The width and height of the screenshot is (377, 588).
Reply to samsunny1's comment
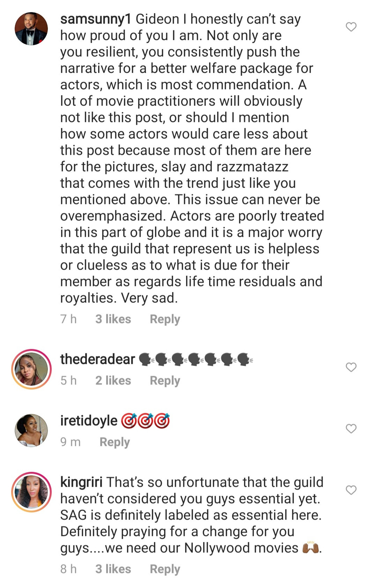pos(165,319)
